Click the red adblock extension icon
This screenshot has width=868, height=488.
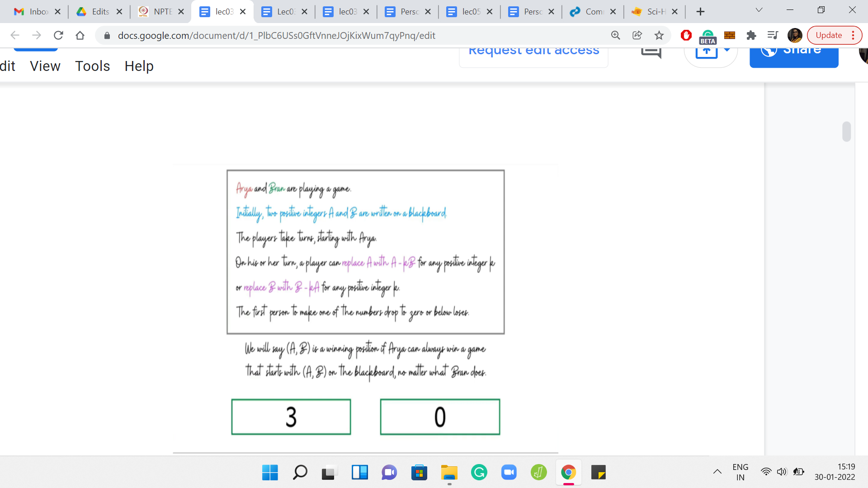686,35
